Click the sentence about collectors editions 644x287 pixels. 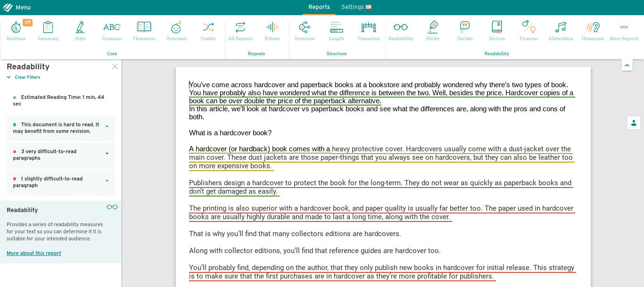tap(295, 234)
